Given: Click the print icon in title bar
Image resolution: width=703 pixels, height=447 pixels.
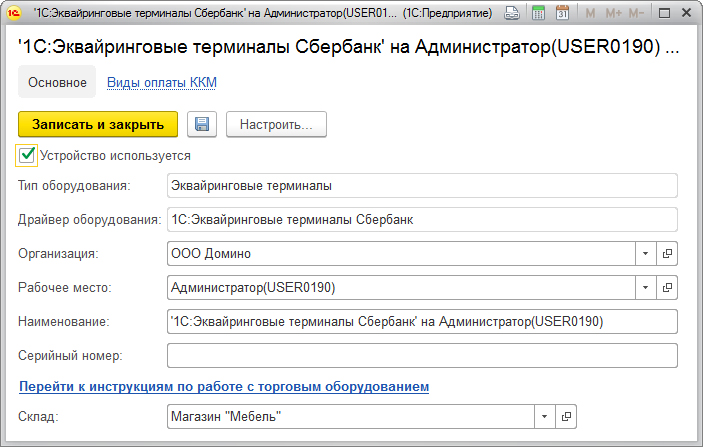Looking at the screenshot, I should click(512, 13).
